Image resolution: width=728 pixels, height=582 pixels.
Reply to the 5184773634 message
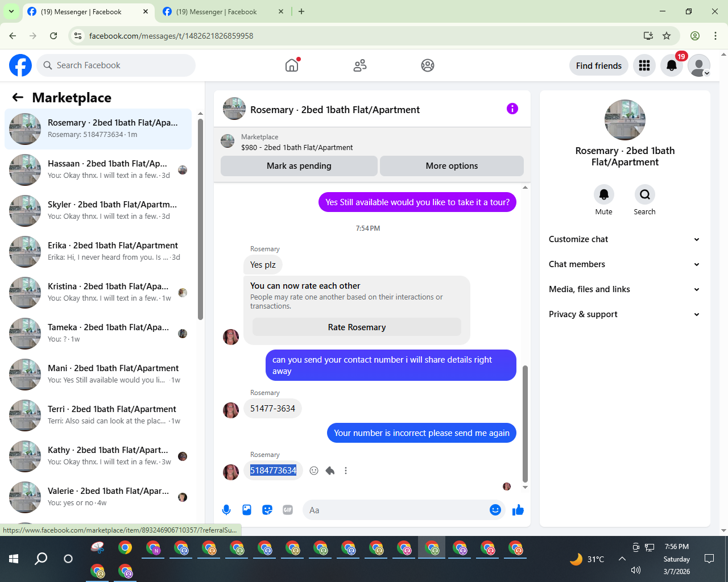coord(330,471)
